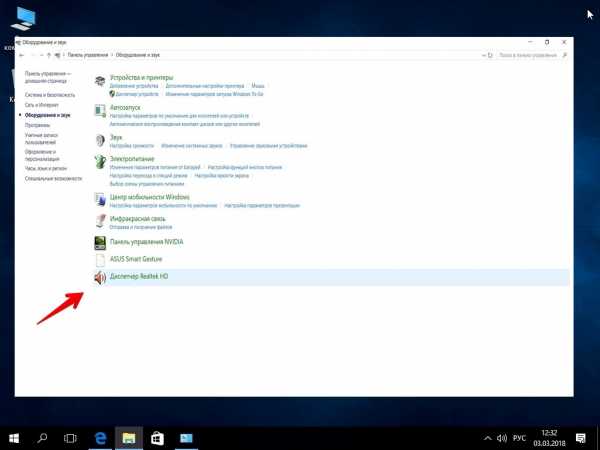This screenshot has width=600, height=450.
Task: Select Учетные записи пользователей in sidebar
Action: [x=41, y=139]
